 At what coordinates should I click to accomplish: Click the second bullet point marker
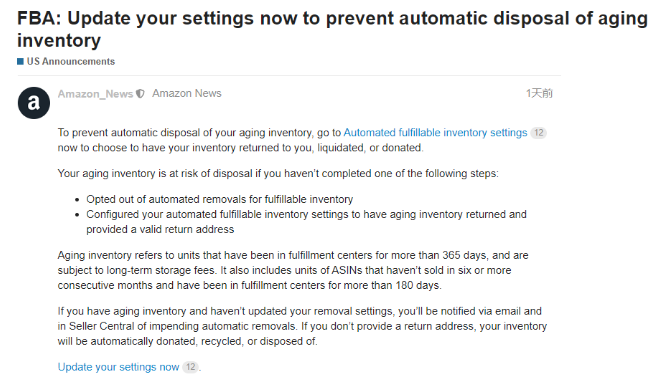pos(77,215)
